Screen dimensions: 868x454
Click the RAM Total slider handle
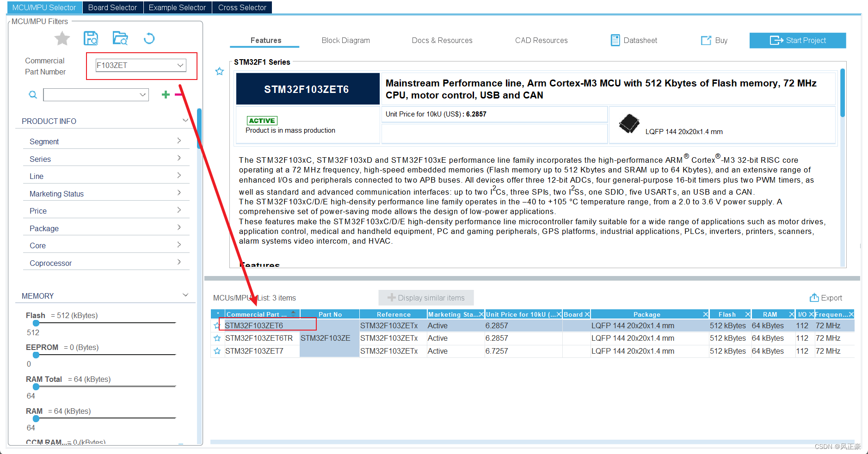point(36,387)
